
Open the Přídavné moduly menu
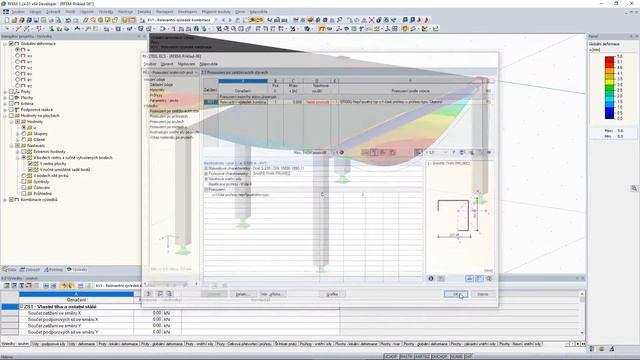(x=216, y=12)
